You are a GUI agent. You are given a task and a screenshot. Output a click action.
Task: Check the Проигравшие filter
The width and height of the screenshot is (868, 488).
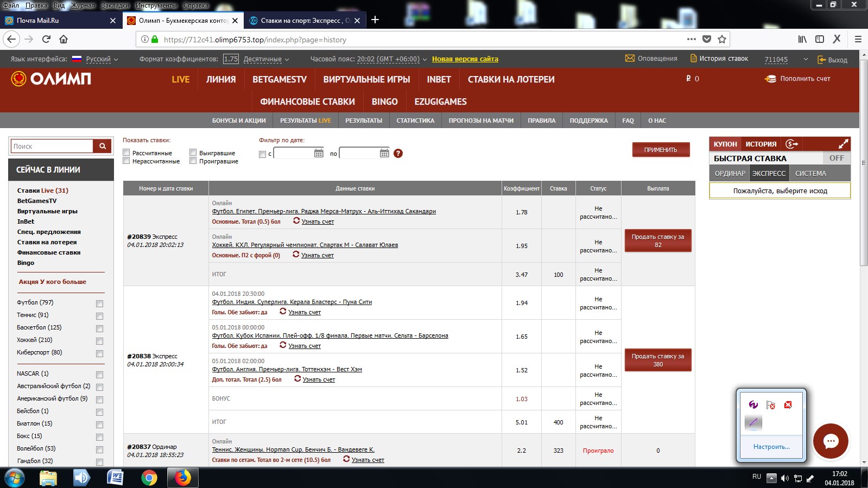click(x=193, y=161)
